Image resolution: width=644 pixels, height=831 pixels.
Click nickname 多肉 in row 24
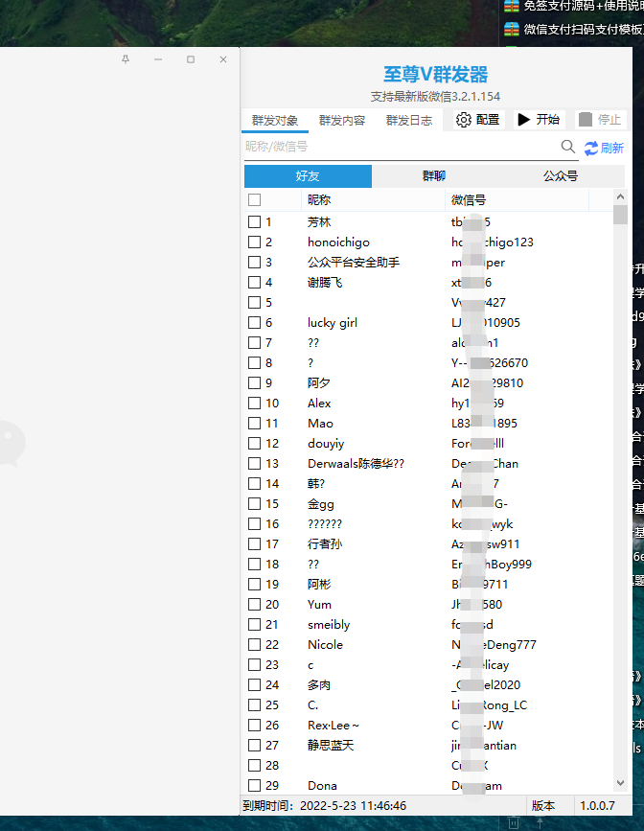(x=318, y=685)
